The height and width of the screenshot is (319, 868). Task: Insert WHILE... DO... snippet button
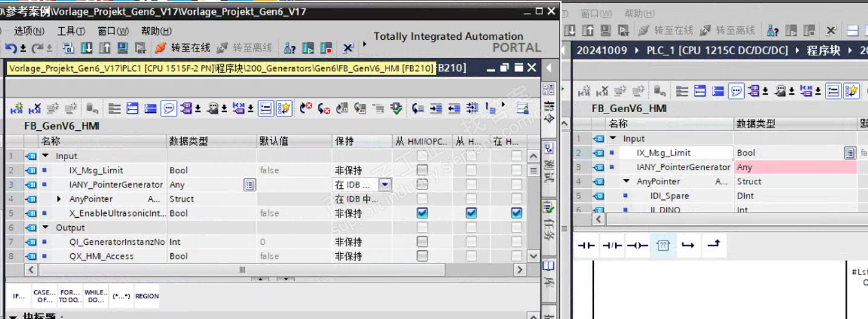[x=95, y=296]
